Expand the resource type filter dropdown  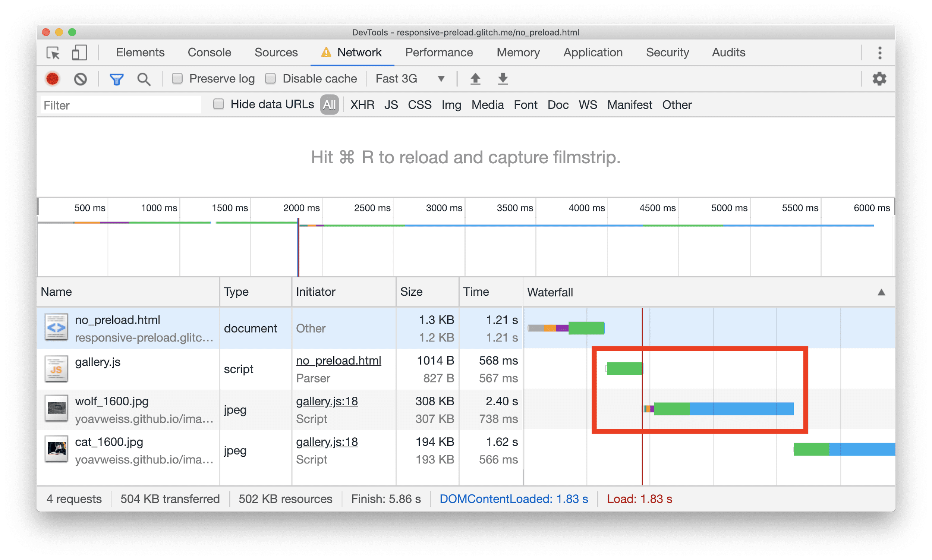coord(329,105)
